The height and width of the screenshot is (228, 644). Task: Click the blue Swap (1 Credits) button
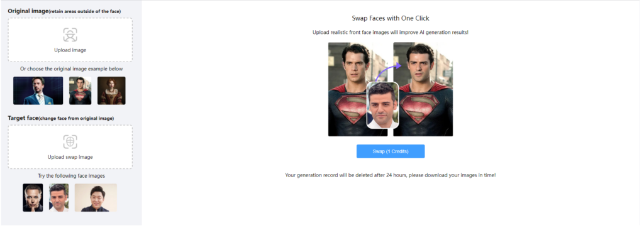click(390, 151)
